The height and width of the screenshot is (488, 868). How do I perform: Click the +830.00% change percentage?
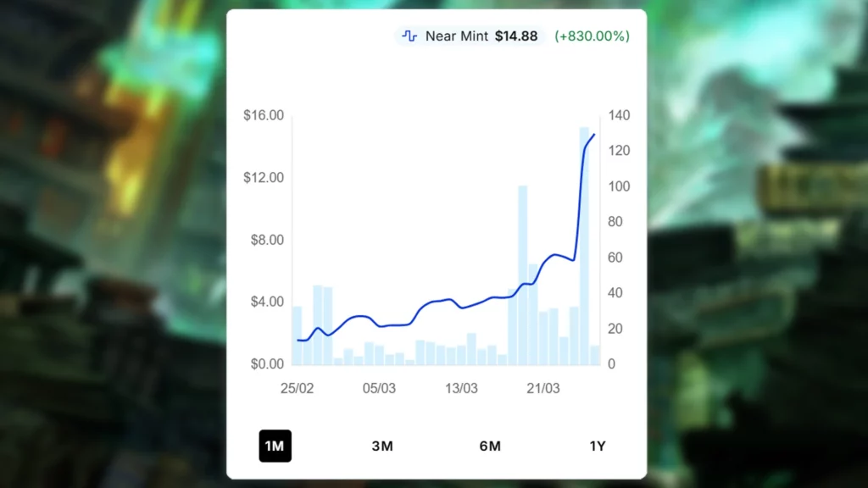592,36
